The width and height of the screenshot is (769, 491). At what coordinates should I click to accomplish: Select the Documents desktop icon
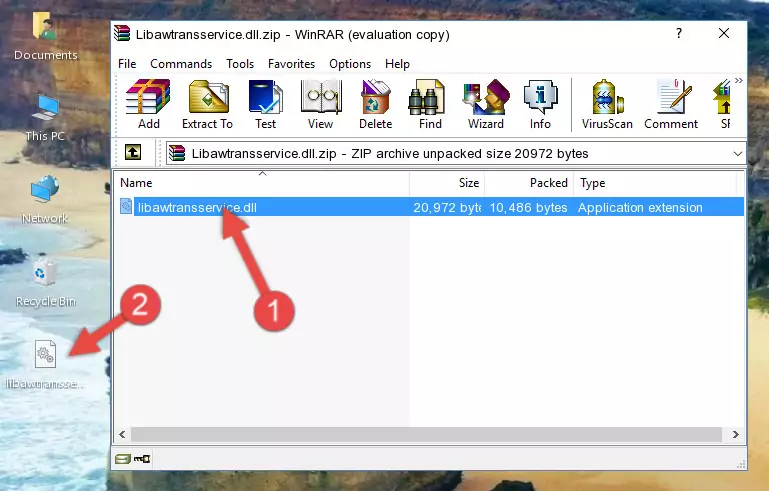(45, 36)
